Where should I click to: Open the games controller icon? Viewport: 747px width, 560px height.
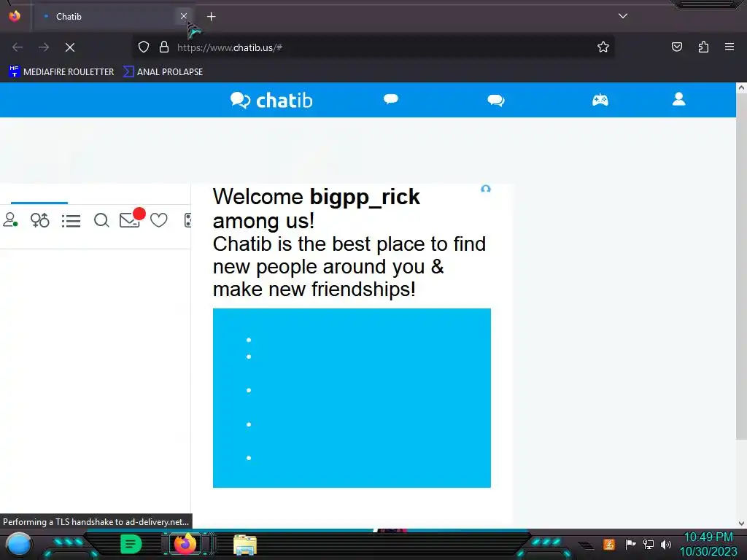click(x=600, y=100)
